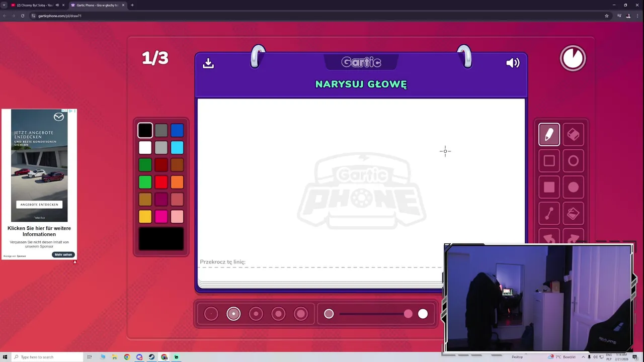Mute game sound with the speaker icon
Image resolution: width=644 pixels, height=362 pixels.
pos(513,63)
